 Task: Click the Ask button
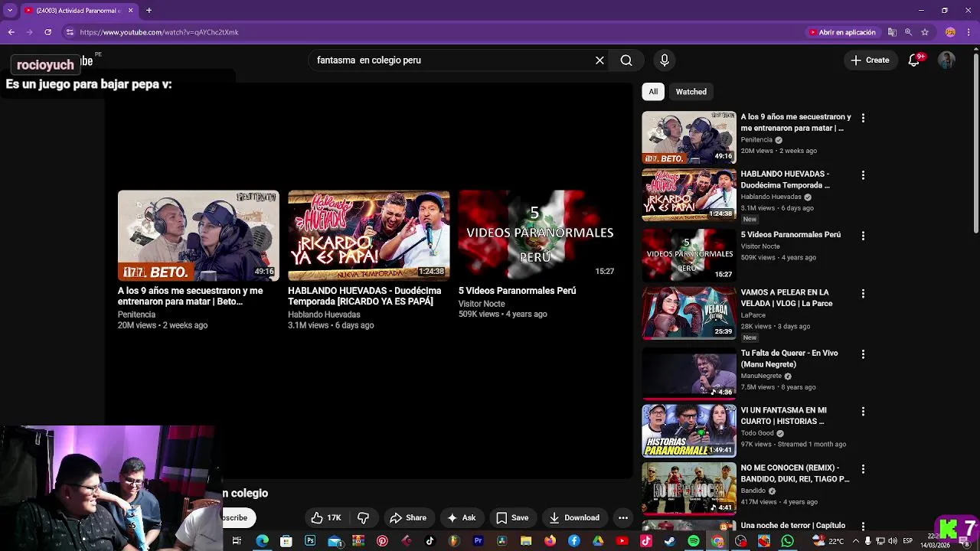click(x=462, y=518)
